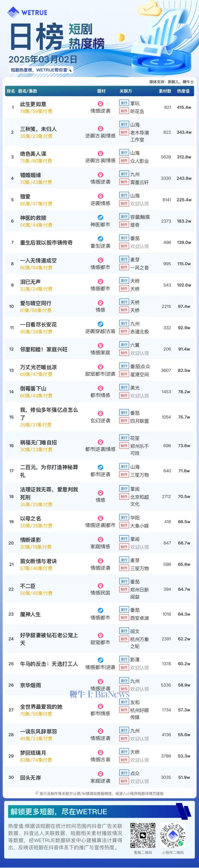Click the 短剧热度榜 search bar
Screen dimensions: 199x868
point(41,70)
